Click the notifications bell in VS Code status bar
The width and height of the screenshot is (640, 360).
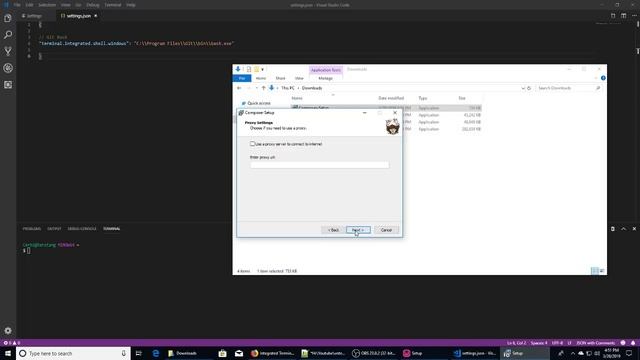coord(633,343)
